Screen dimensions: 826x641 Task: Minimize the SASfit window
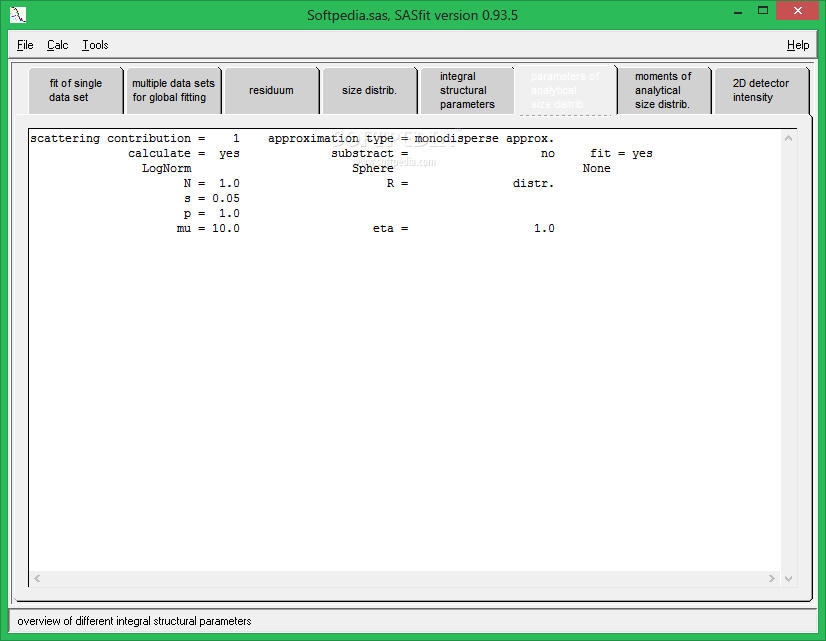click(x=738, y=11)
